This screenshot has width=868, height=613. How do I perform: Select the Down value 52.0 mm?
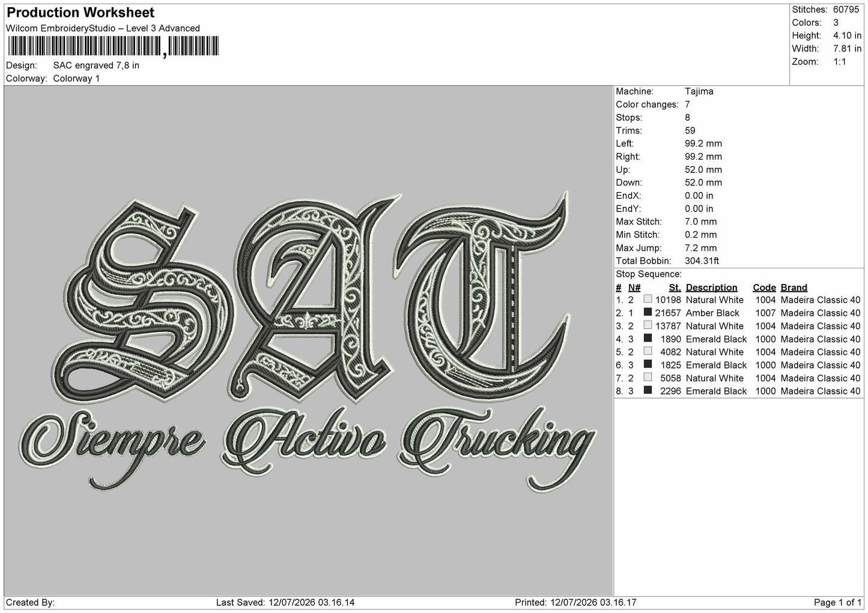(703, 183)
